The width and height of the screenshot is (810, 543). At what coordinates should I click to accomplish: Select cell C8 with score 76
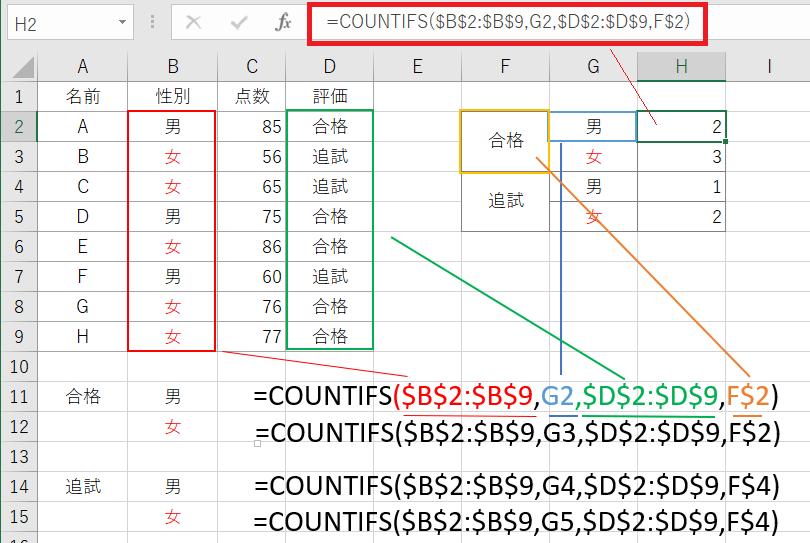pyautogui.click(x=252, y=306)
